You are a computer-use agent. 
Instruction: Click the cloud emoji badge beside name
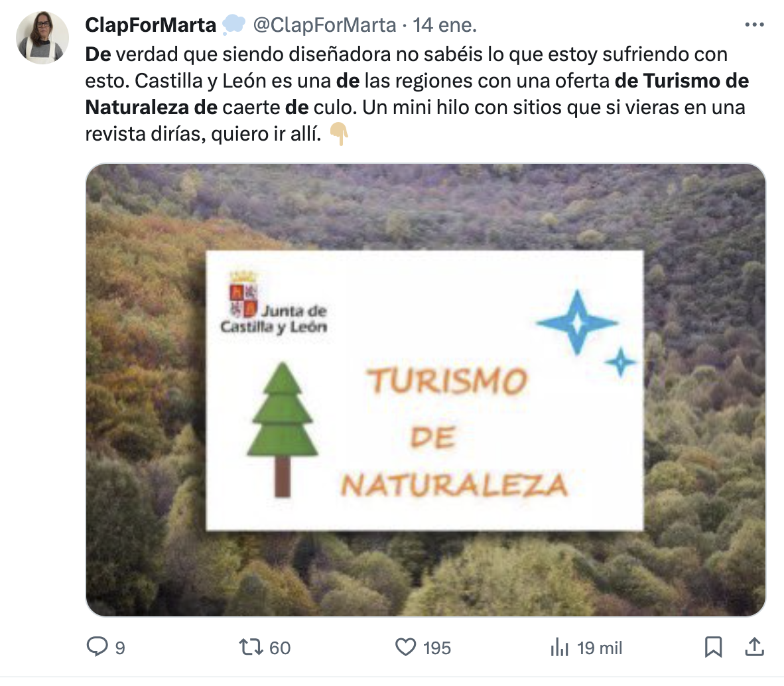tap(233, 25)
